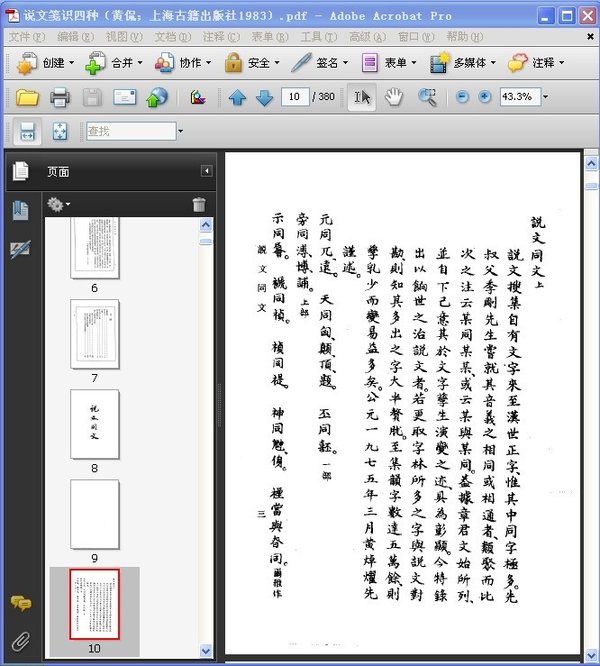The height and width of the screenshot is (666, 600).
Task: Collapse the Pages panel arrow button
Action: pos(206,171)
